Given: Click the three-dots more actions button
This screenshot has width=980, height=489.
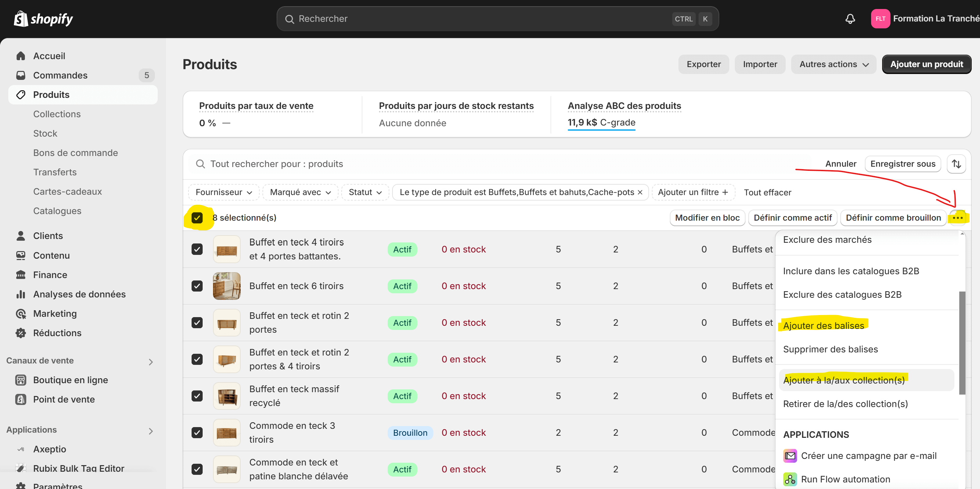Looking at the screenshot, I should (957, 218).
